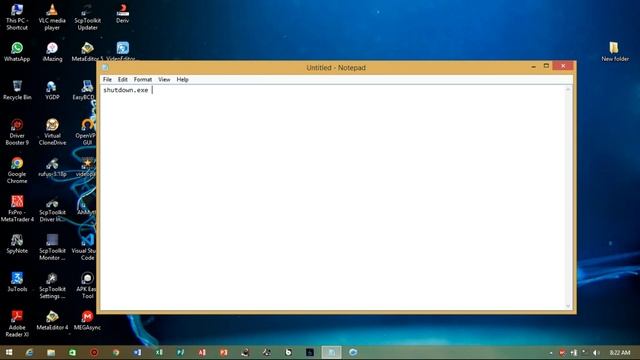640x360 pixels.
Task: Open the Format menu in Notepad
Action: [142, 80]
